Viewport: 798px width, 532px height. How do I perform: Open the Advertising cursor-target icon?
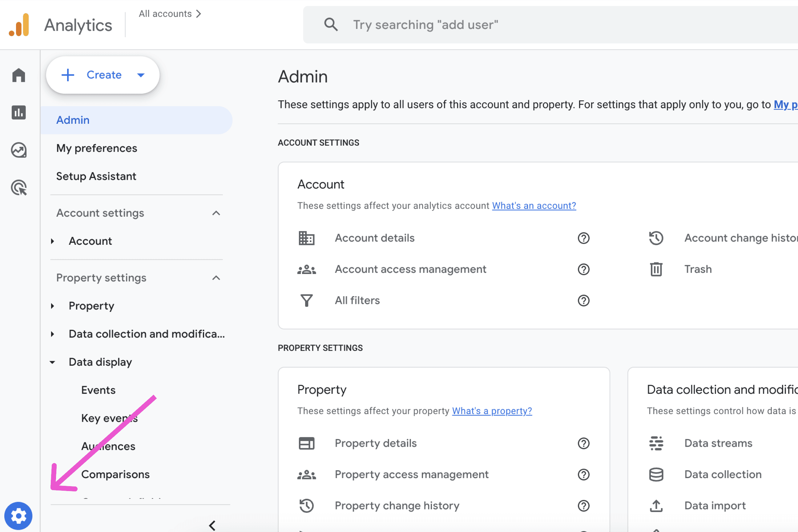(x=19, y=187)
